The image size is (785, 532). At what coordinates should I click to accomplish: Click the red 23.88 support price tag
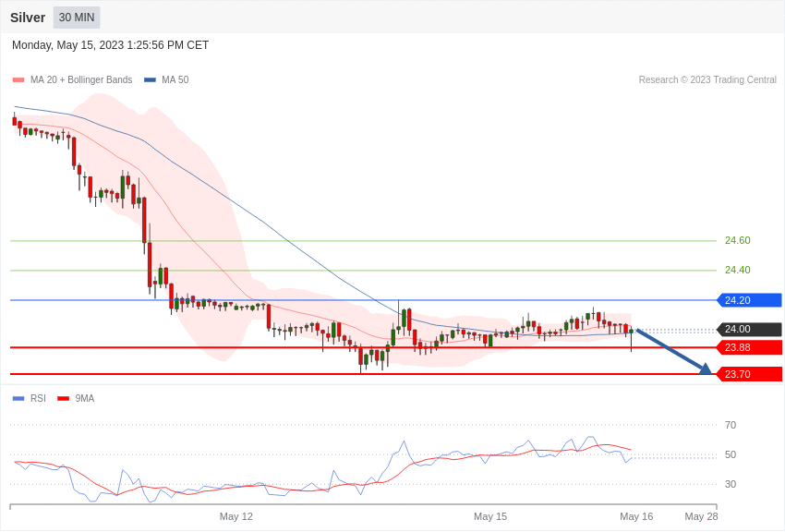pyautogui.click(x=750, y=347)
